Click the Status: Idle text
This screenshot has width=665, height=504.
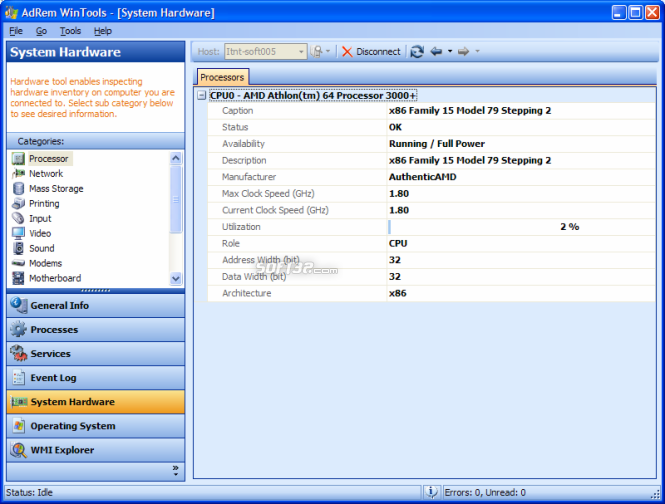click(29, 492)
